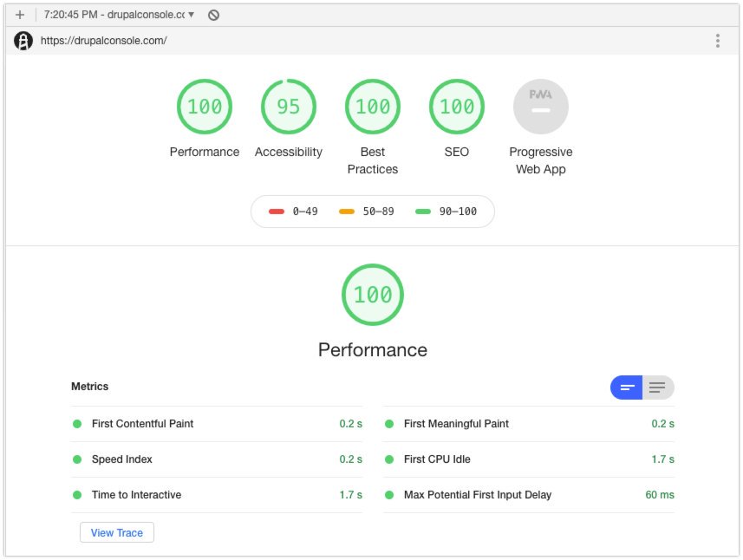The image size is (743, 560).
Task: Select the First Contentful Paint metric row
Action: (217, 424)
